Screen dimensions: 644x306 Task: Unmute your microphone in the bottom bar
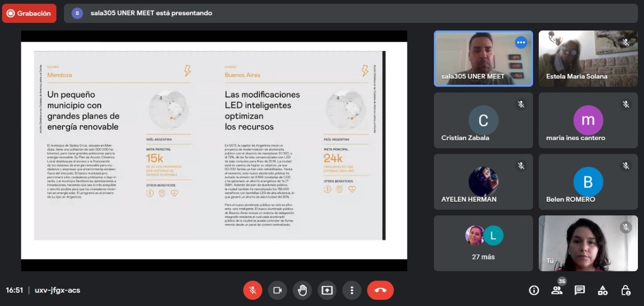(252, 290)
